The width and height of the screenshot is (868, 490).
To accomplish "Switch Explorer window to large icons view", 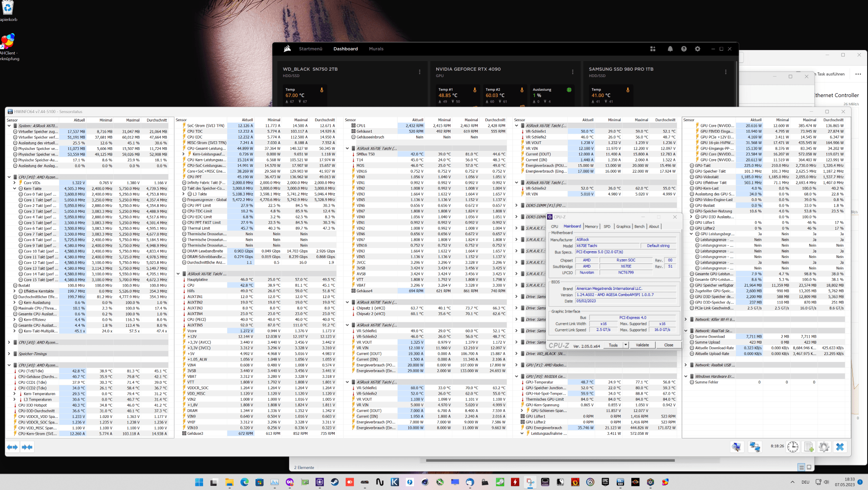I will (809, 467).
